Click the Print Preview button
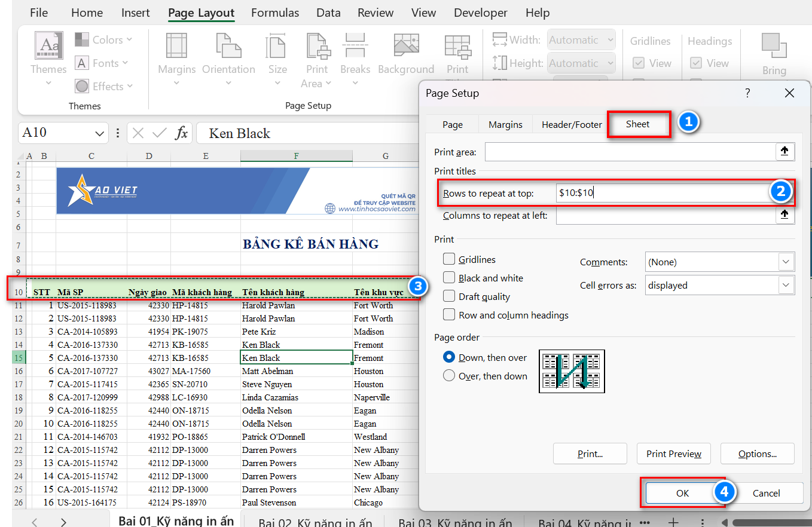The height and width of the screenshot is (527, 812). coord(673,454)
